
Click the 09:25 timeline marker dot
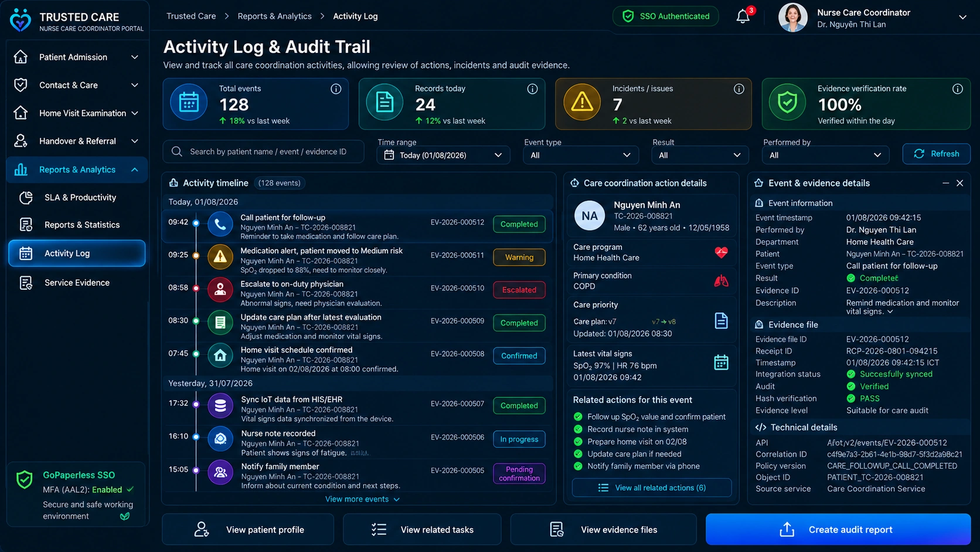point(196,256)
